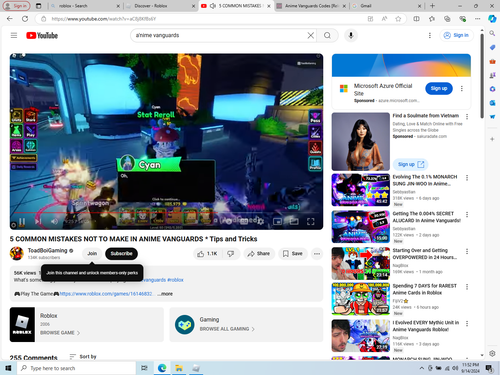500x375 pixels.
Task: Go to the YouTube home logo
Action: (42, 35)
